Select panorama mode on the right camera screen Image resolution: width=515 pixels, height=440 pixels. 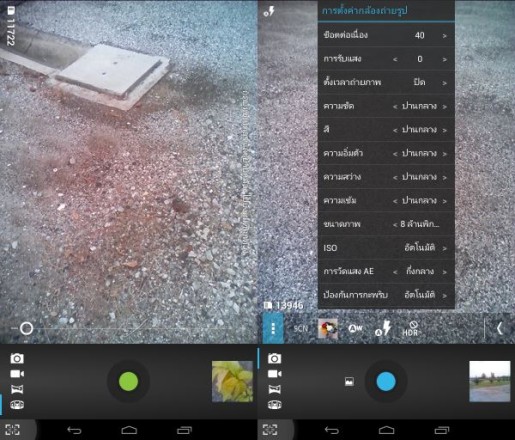(x=274, y=389)
